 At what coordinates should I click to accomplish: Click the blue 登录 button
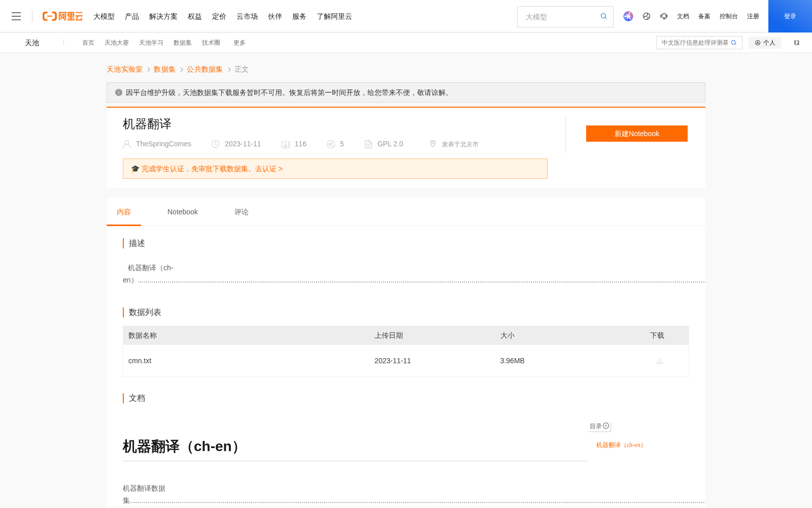click(790, 16)
